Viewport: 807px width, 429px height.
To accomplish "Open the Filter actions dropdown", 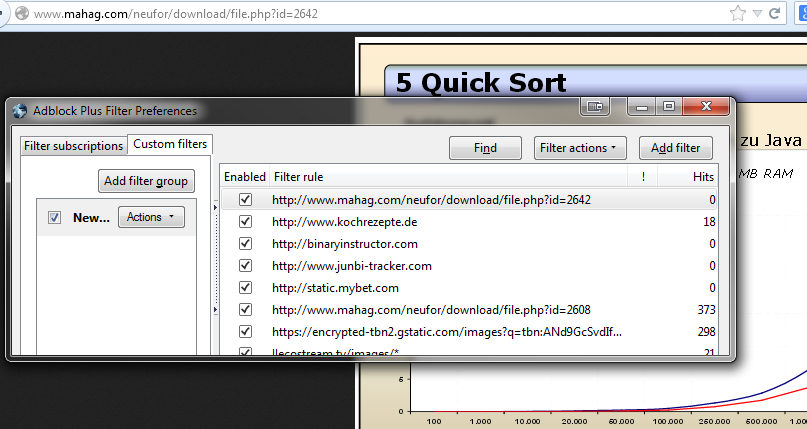I will tap(580, 148).
